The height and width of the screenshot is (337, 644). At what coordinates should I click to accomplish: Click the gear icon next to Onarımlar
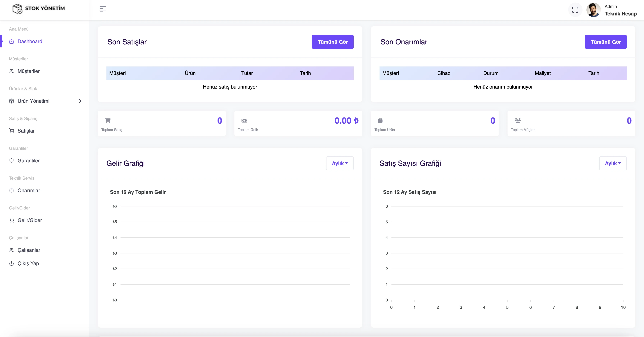[x=12, y=191]
